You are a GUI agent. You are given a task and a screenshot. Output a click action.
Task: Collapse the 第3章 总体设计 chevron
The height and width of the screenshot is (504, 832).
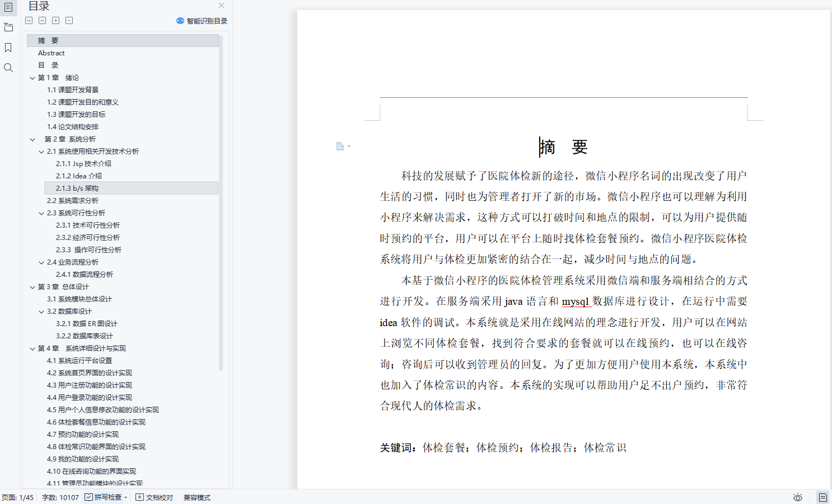[x=32, y=287]
